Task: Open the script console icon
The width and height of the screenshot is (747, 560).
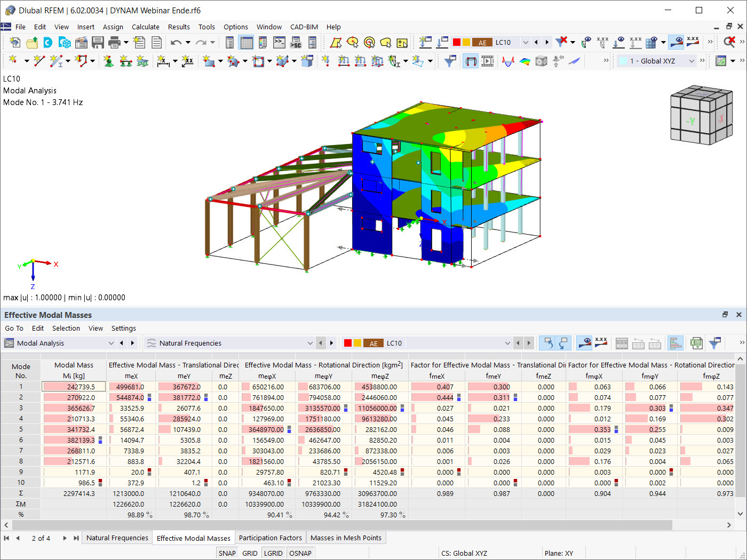Action: coord(279,43)
